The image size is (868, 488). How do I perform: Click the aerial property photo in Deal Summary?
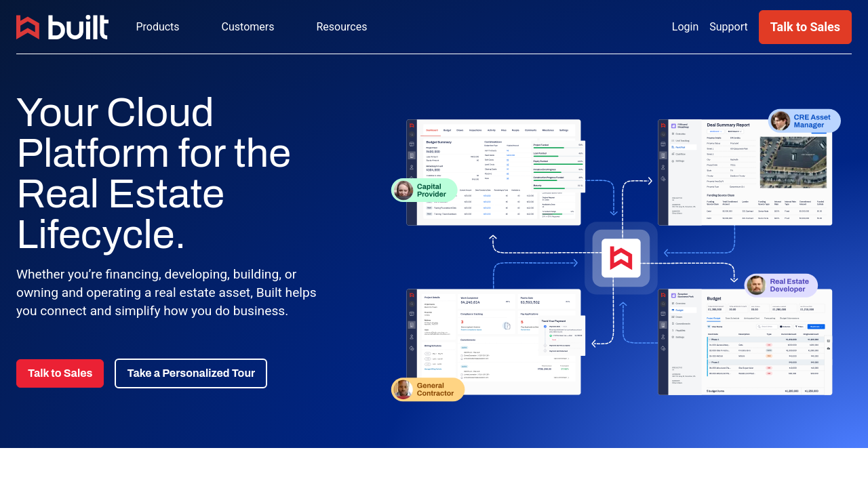[792, 162]
